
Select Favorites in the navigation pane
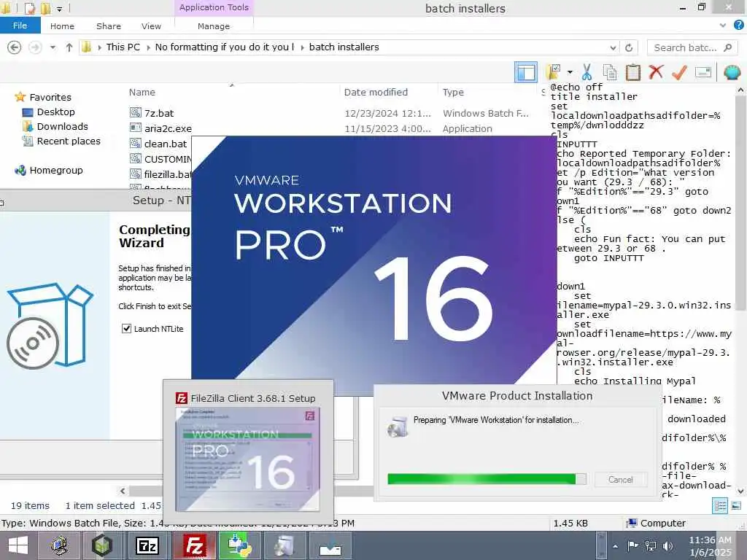tap(50, 97)
